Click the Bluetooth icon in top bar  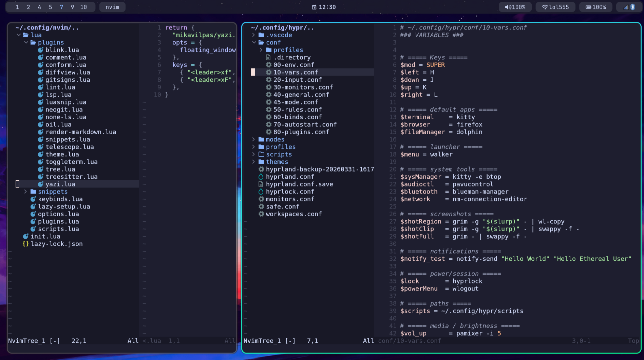pyautogui.click(x=633, y=7)
